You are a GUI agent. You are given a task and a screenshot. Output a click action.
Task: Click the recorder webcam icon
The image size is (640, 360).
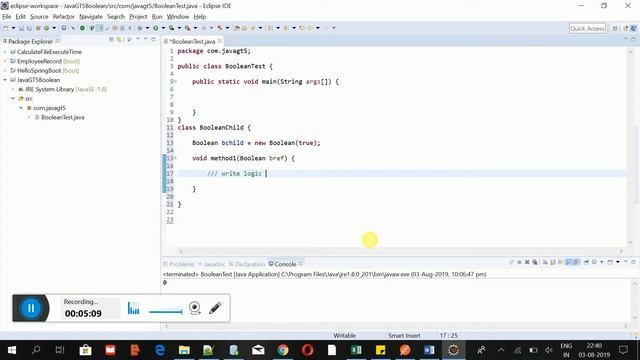point(195,308)
